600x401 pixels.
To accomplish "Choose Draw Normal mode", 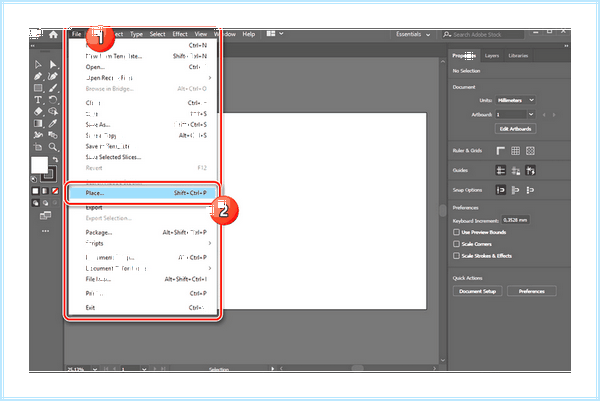I will point(36,203).
